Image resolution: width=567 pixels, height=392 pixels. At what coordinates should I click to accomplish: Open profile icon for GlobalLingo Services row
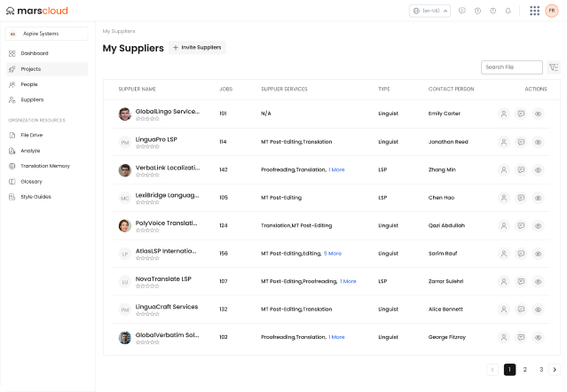[x=503, y=114]
